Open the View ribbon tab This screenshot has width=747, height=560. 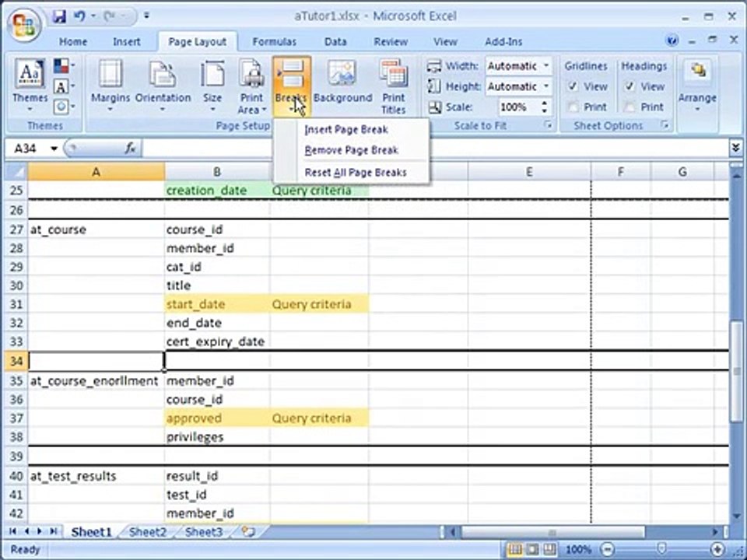tap(445, 42)
